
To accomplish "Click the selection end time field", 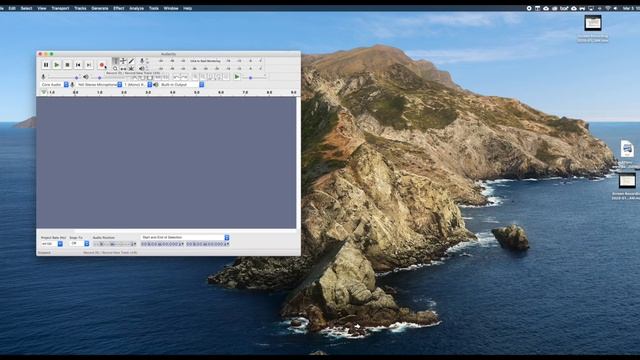I will point(208,244).
